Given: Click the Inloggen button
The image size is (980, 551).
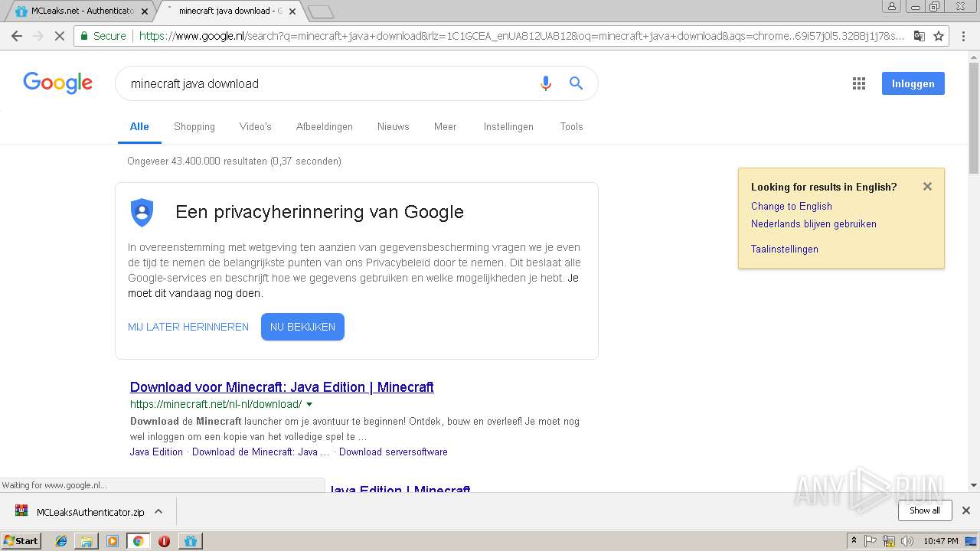Looking at the screenshot, I should pyautogui.click(x=913, y=83).
